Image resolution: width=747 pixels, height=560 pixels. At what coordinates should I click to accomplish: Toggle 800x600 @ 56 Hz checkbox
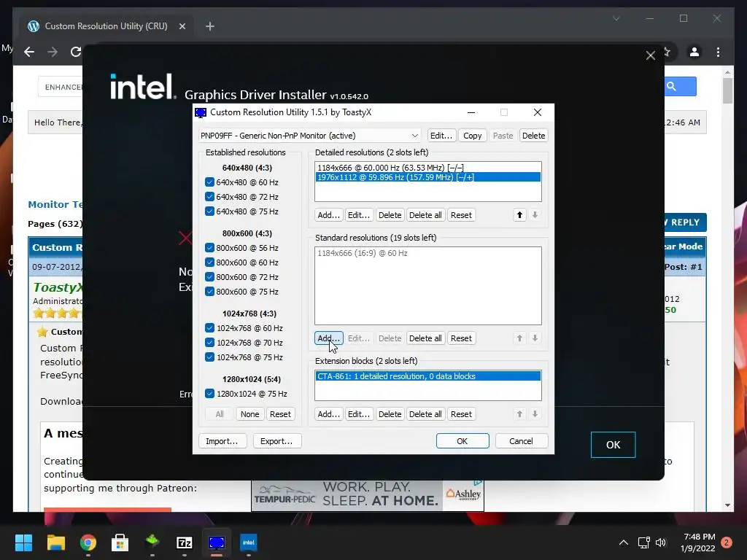(x=209, y=248)
